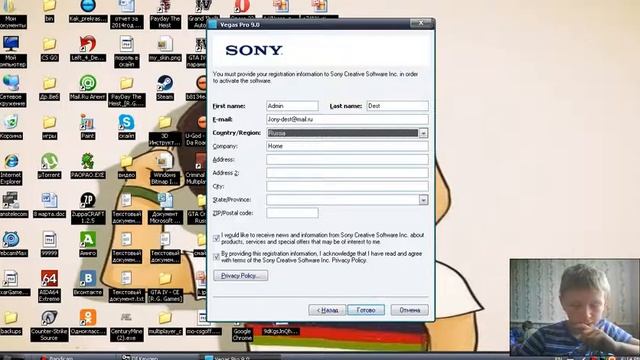
Task: Open the Google Chrome desktop icon
Action: pos(242,335)
